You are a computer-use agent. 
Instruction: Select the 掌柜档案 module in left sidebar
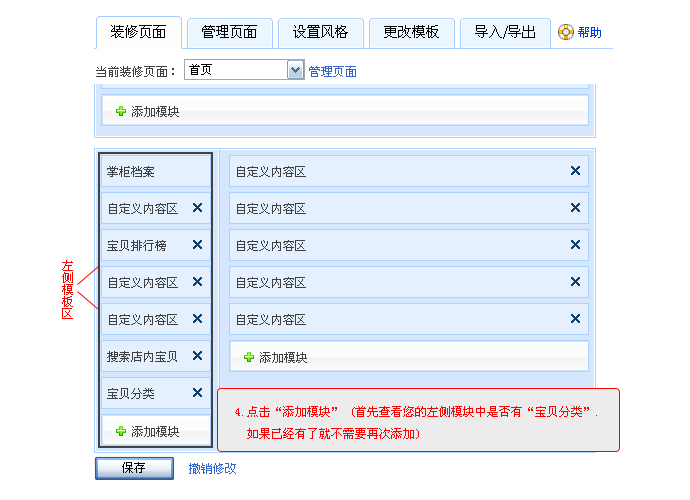tap(131, 171)
